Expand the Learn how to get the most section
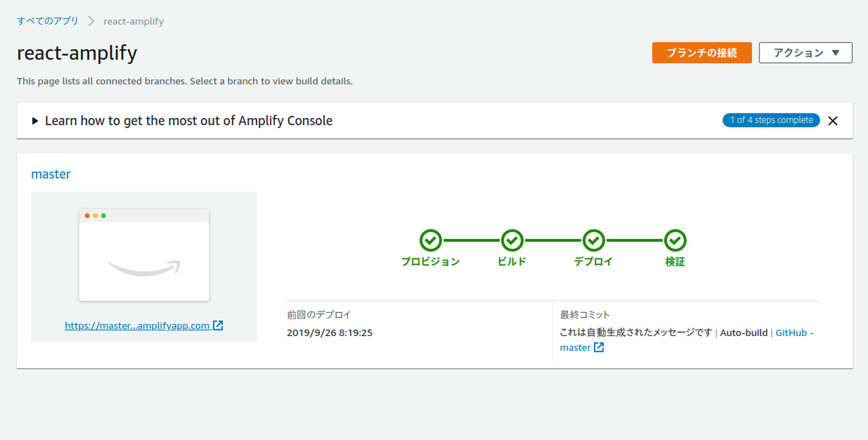 point(34,120)
